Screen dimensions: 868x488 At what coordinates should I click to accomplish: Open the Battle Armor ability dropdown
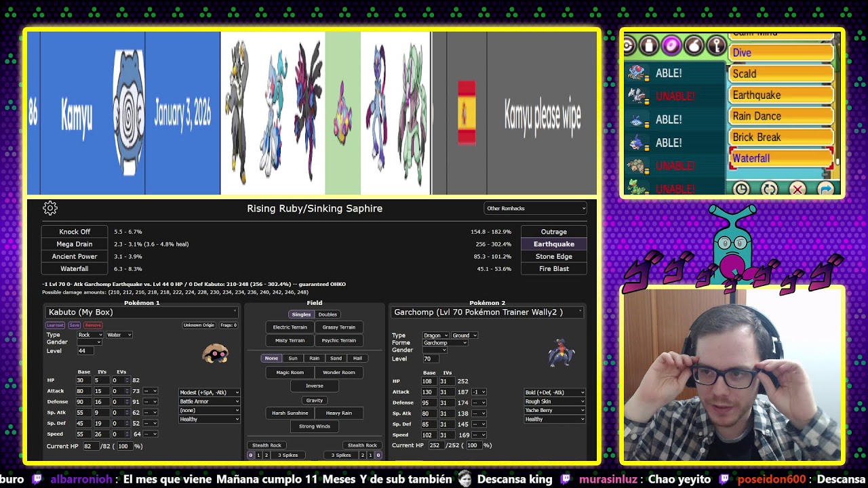209,401
